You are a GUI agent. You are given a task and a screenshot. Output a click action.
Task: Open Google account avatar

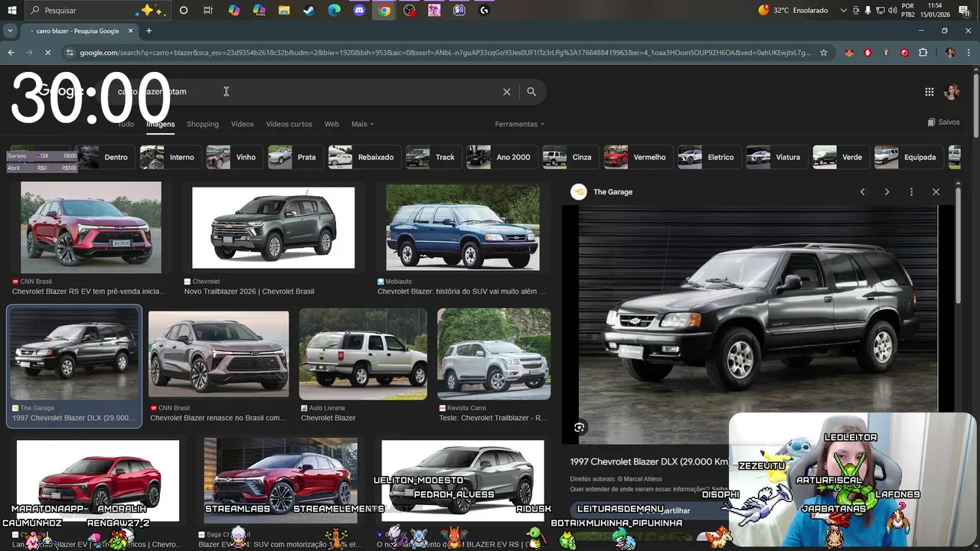tap(952, 92)
